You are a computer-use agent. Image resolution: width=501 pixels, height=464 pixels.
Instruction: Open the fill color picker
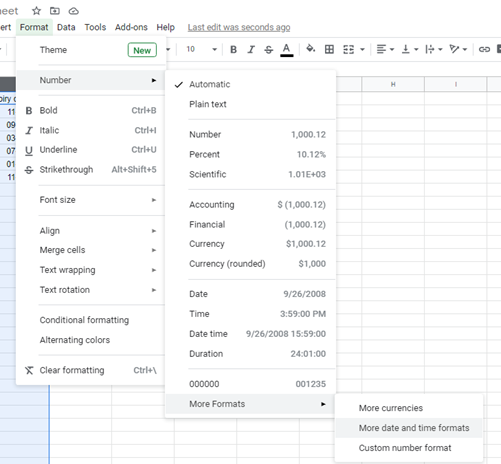click(311, 49)
